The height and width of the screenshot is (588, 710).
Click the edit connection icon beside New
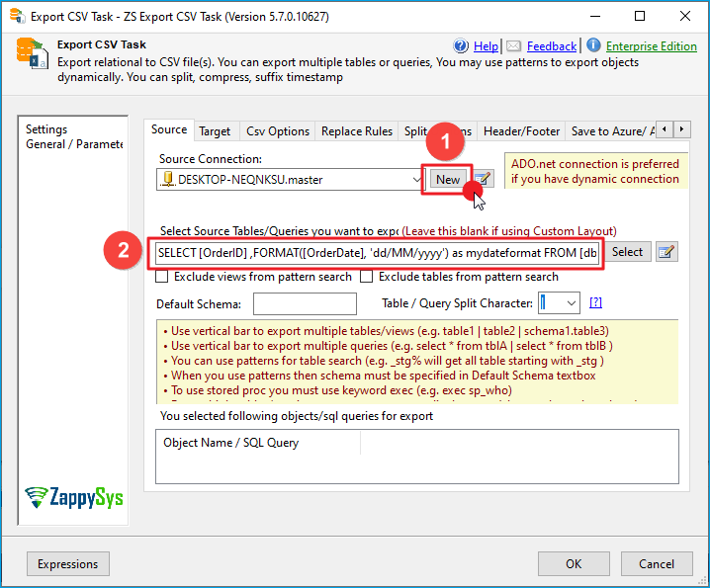click(x=483, y=179)
